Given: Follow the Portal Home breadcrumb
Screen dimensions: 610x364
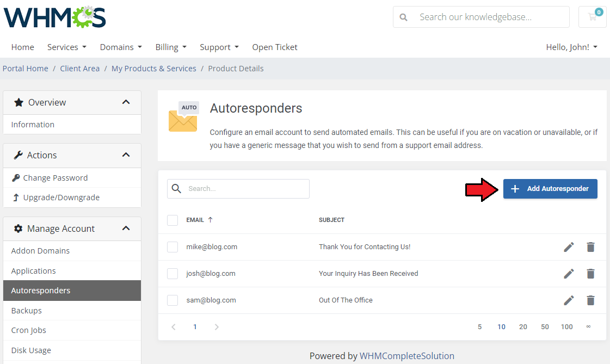Looking at the screenshot, I should (25, 69).
